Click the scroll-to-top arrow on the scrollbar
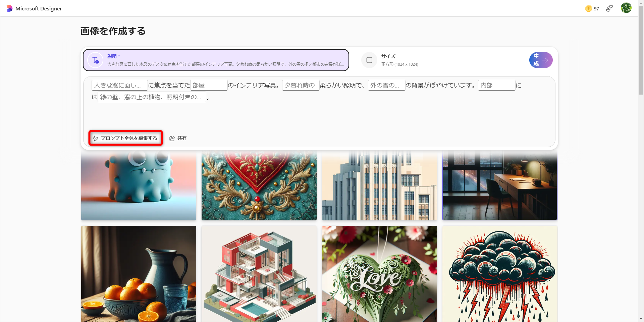644x322 pixels. pos(640,3)
